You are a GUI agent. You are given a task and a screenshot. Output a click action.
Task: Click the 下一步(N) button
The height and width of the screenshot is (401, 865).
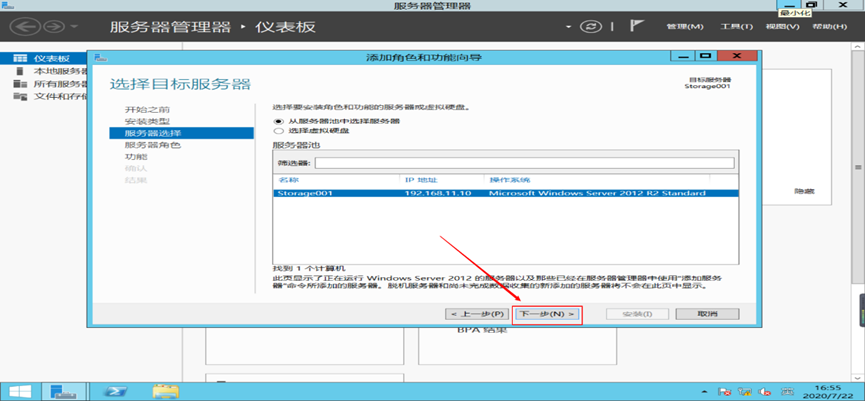pyautogui.click(x=547, y=314)
